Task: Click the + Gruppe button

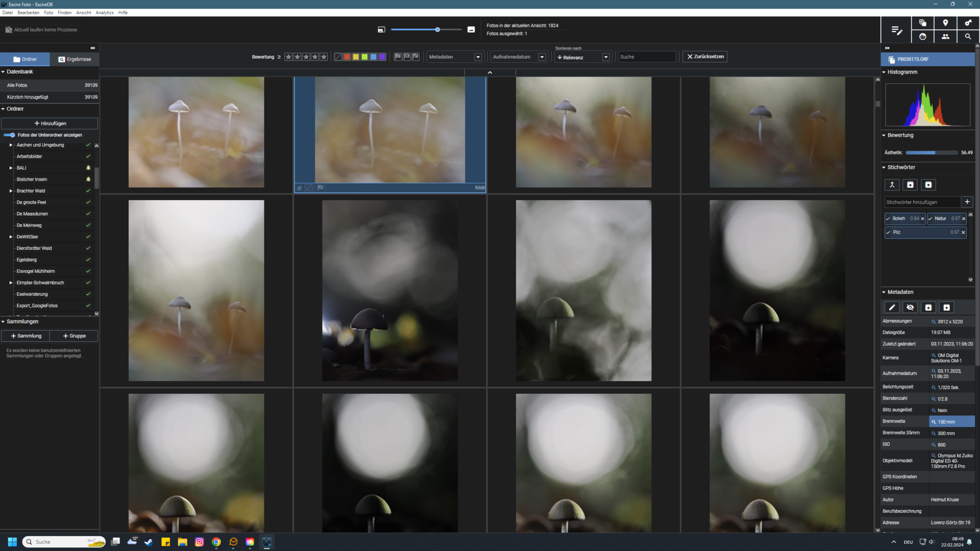Action: coord(74,336)
